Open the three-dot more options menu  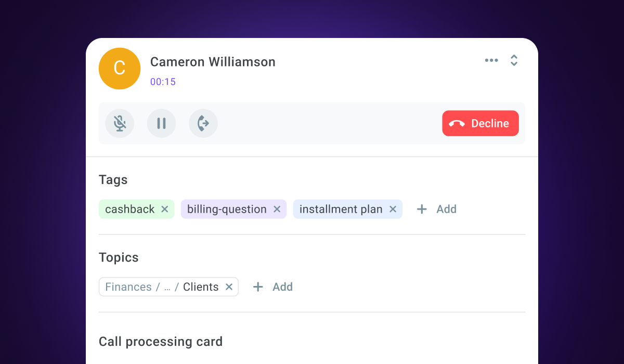pos(491,60)
